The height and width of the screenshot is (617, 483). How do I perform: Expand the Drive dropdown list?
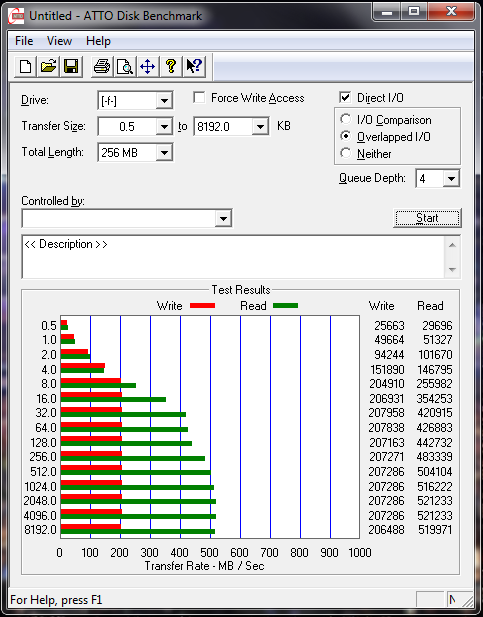[x=164, y=101]
